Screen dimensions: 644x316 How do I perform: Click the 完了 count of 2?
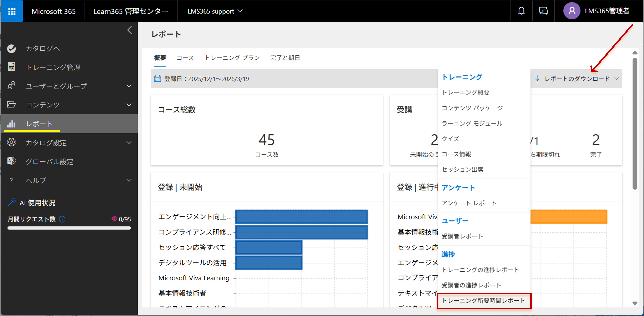click(x=596, y=140)
